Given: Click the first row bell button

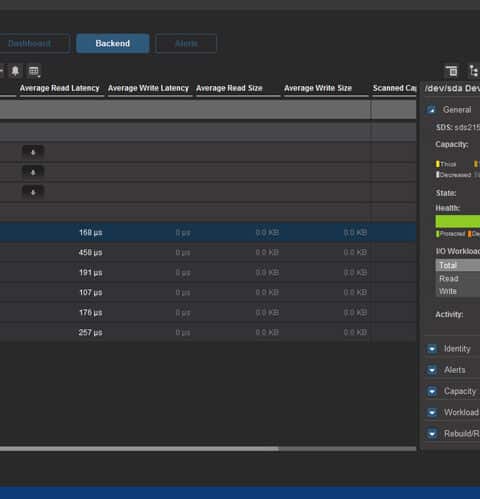Looking at the screenshot, I should [33, 152].
